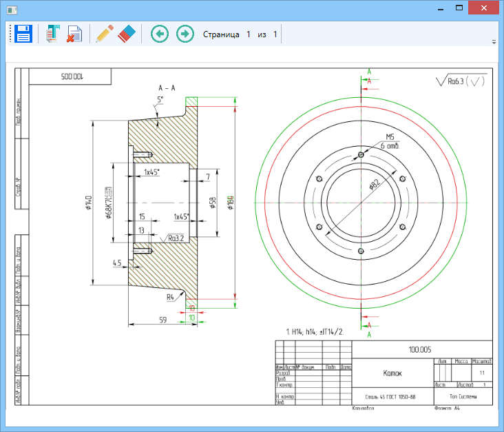Minimize the window
The image size is (504, 432).
click(441, 9)
